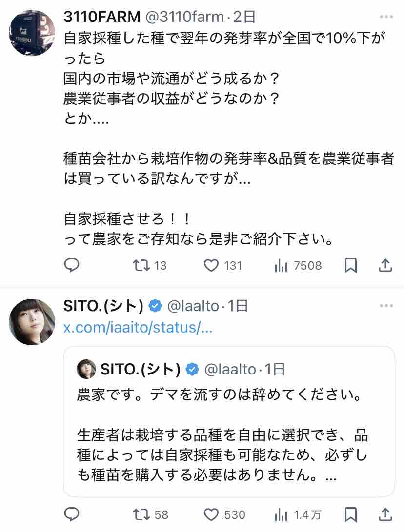View analytics showing 1.4万 views
Viewport: 404px width, 532px height.
click(x=298, y=515)
